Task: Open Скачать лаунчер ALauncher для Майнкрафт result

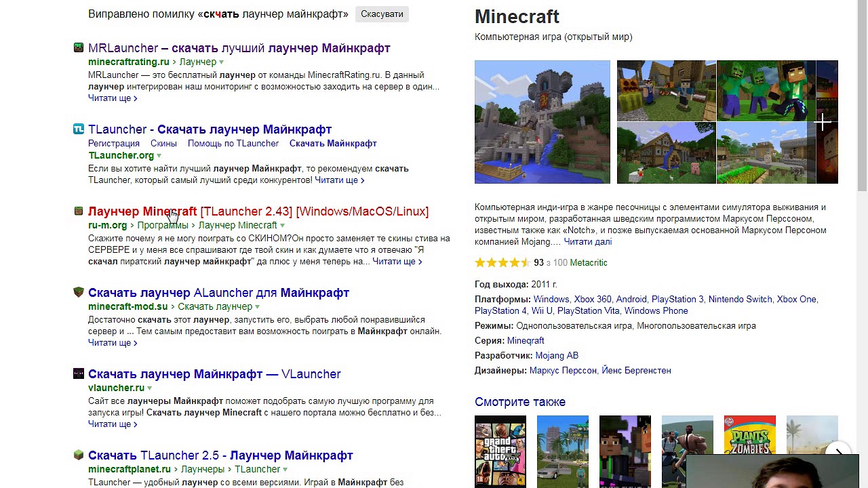Action: [x=218, y=293]
